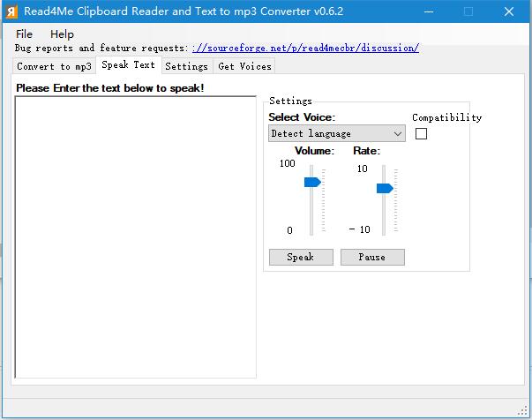
Task: Open the File menu
Action: 24,34
